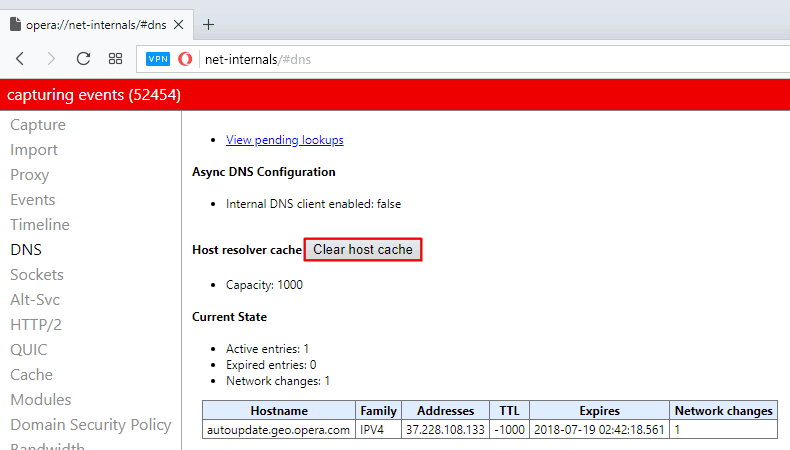Open the Sockets section
790x450 pixels.
click(37, 275)
